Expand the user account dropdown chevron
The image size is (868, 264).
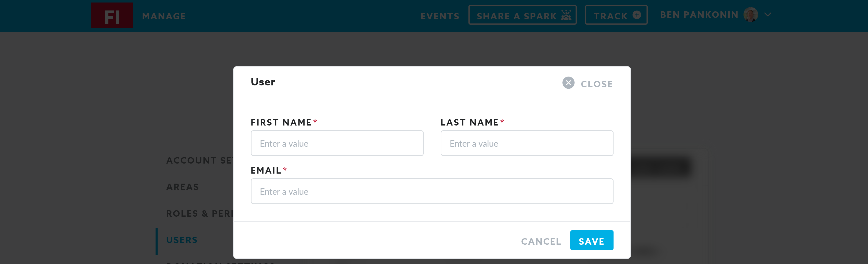[767, 15]
